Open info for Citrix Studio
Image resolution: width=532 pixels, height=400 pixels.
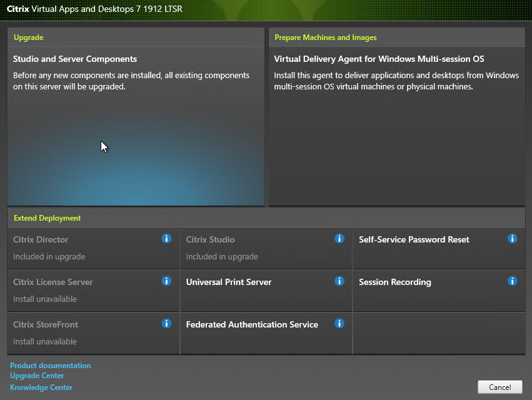[x=339, y=239]
